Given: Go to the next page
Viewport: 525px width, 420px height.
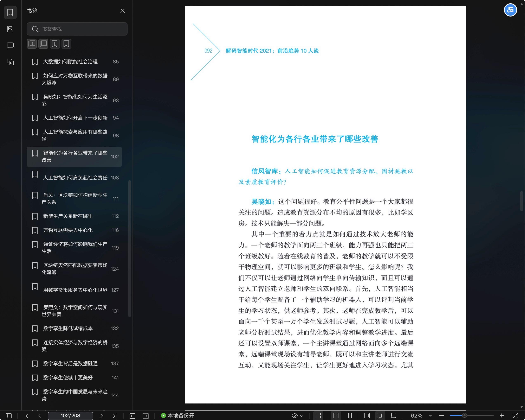Looking at the screenshot, I should [x=102, y=416].
